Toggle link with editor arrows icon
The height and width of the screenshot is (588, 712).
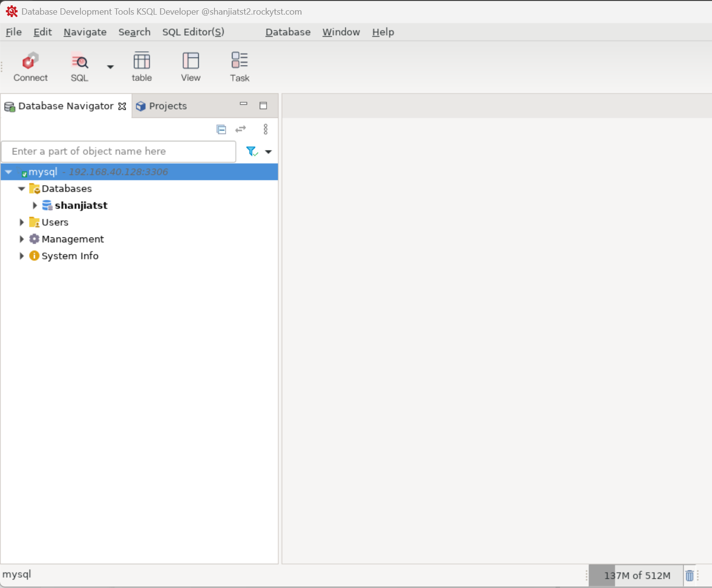(x=241, y=129)
